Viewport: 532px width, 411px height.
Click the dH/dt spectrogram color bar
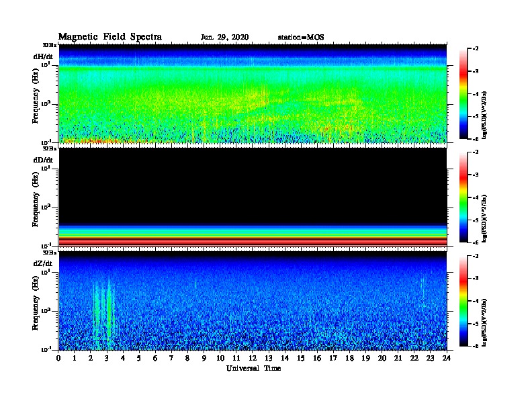click(463, 93)
